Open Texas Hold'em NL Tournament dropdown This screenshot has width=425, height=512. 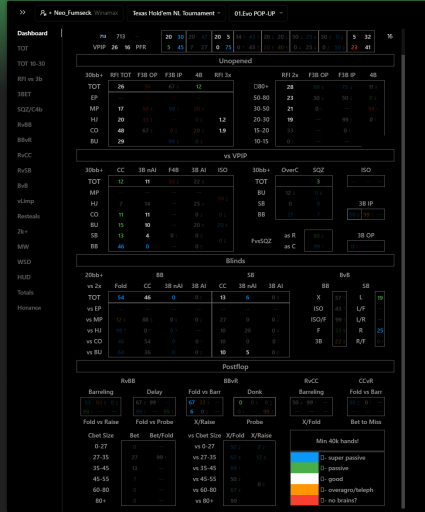[x=176, y=13]
